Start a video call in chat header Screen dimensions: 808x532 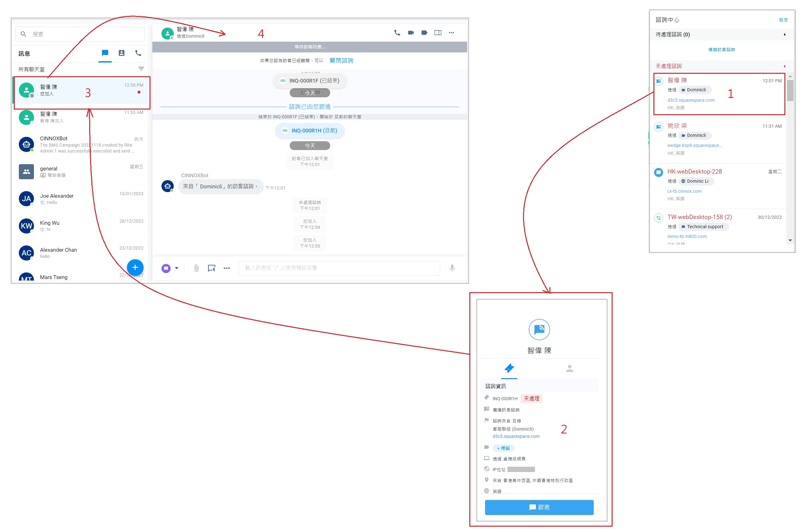pos(411,33)
